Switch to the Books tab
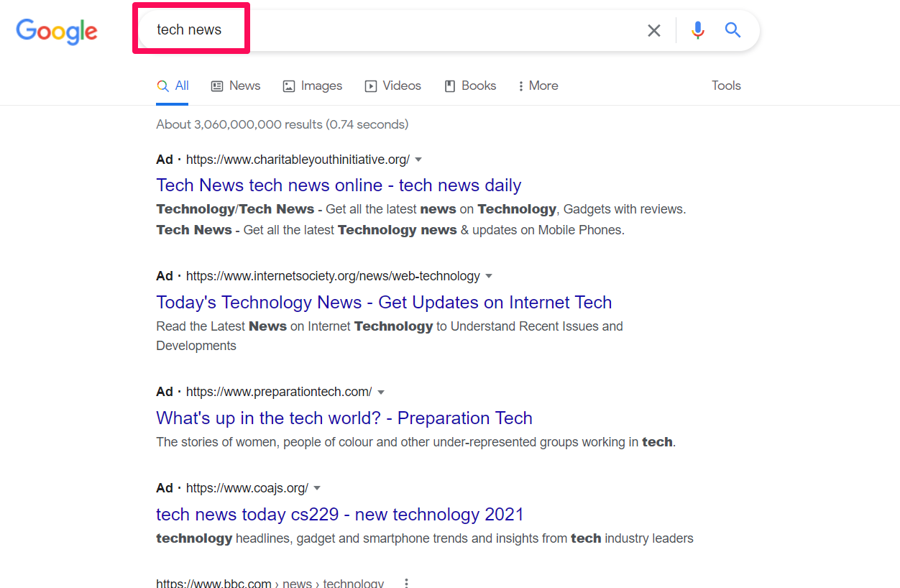 [x=470, y=86]
